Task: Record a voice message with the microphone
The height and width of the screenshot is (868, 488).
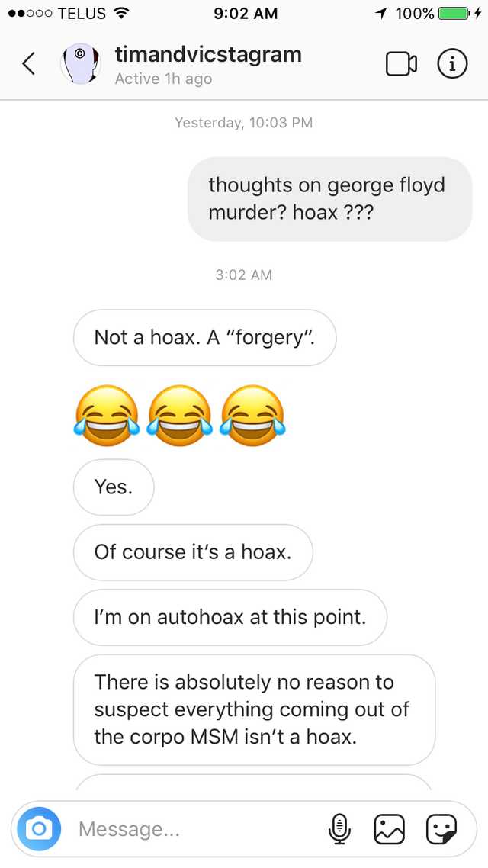Action: click(339, 829)
